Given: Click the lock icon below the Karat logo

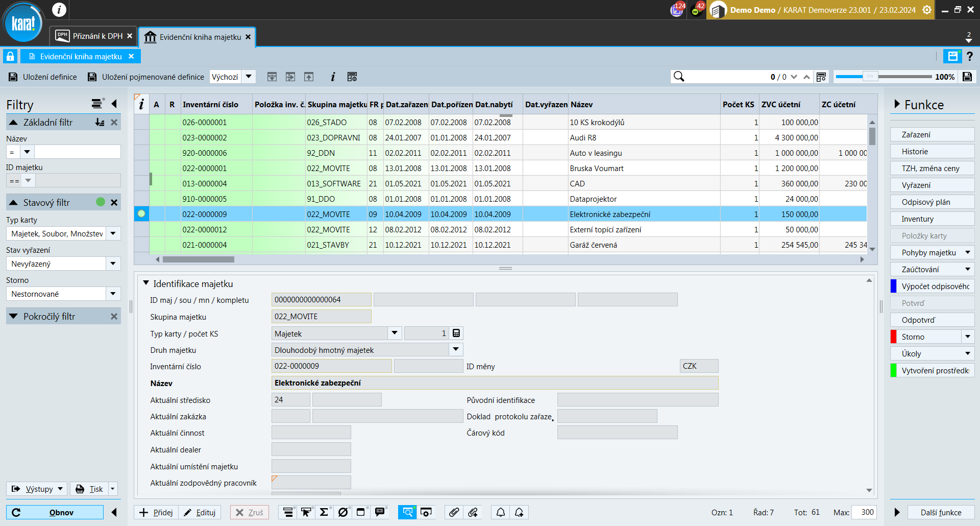Looking at the screenshot, I should tap(10, 56).
